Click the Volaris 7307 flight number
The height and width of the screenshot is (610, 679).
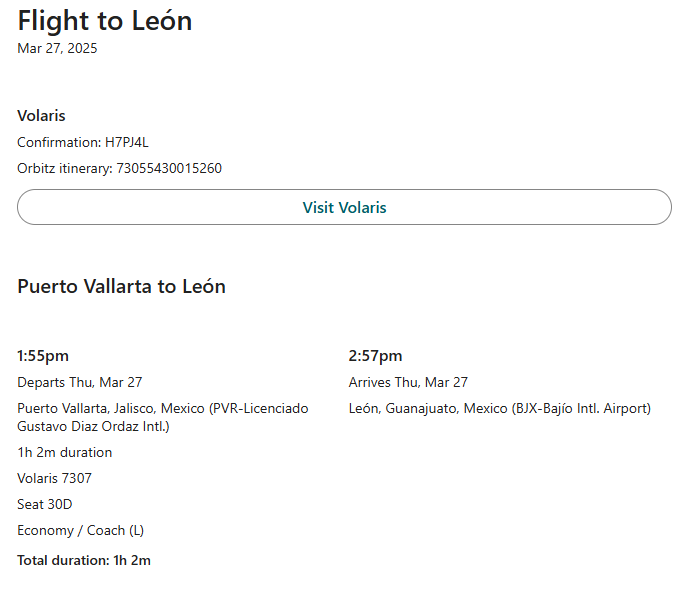[54, 478]
